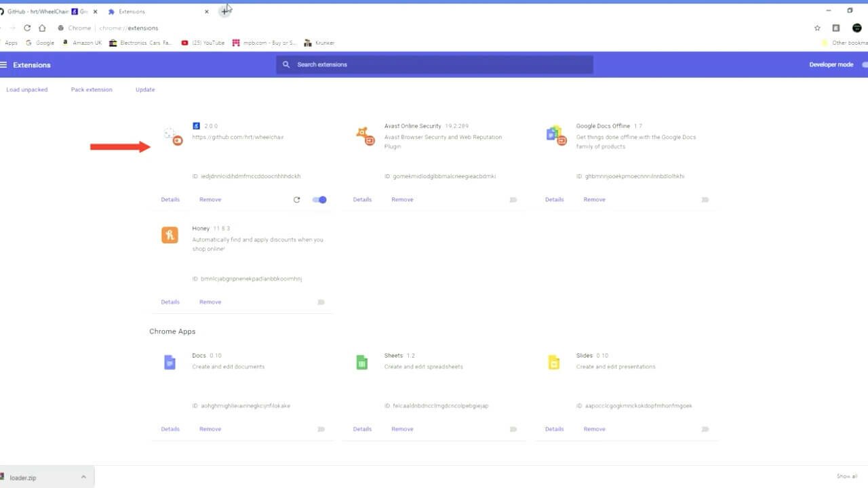
Task: Click the Sheets app icon
Action: coord(361,363)
